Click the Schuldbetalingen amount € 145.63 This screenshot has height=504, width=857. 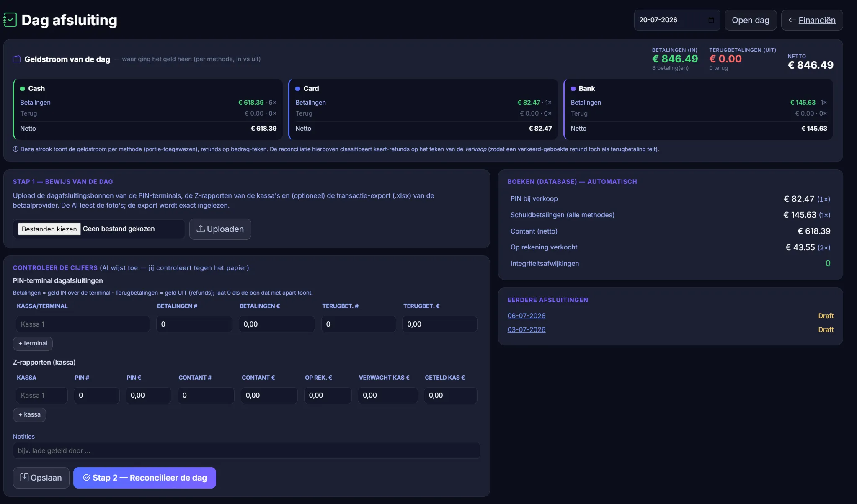click(800, 215)
